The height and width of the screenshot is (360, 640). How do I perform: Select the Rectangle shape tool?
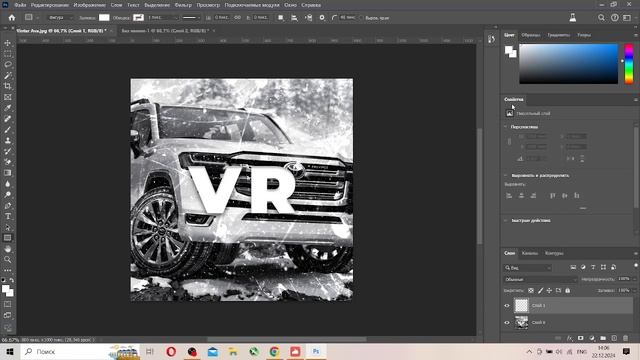(7, 238)
